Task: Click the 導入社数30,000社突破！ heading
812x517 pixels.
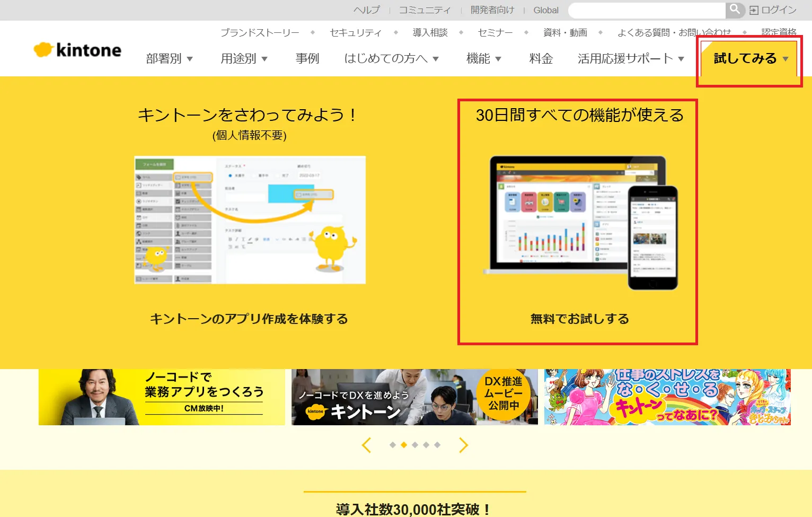Action: (x=414, y=510)
